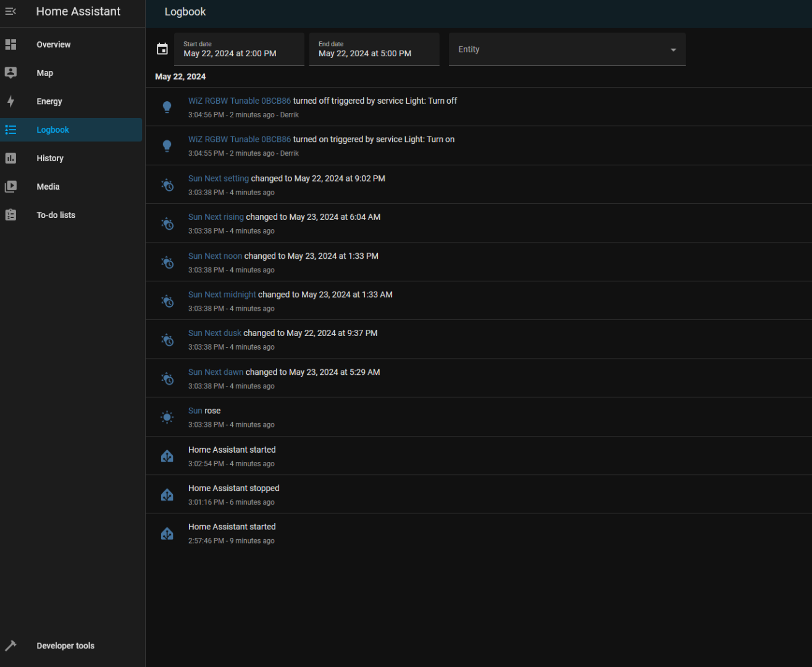Select Logbook in the sidebar
Viewport: 812px width, 667px height.
pos(52,130)
